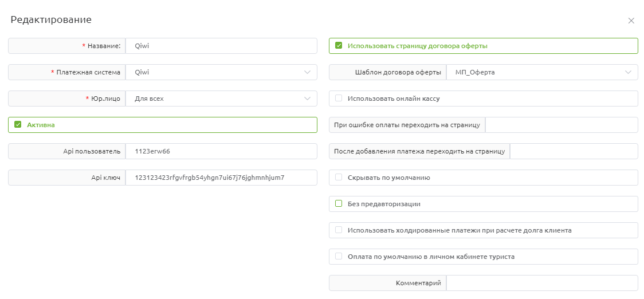Click the Редактирование dialog title
This screenshot has height=299, width=644.
coord(51,19)
